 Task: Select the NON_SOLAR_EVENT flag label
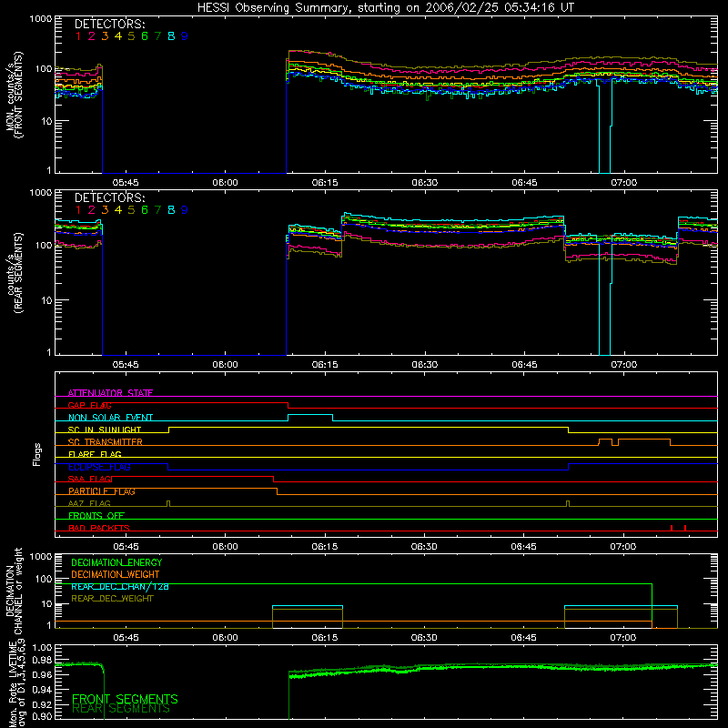(110, 418)
